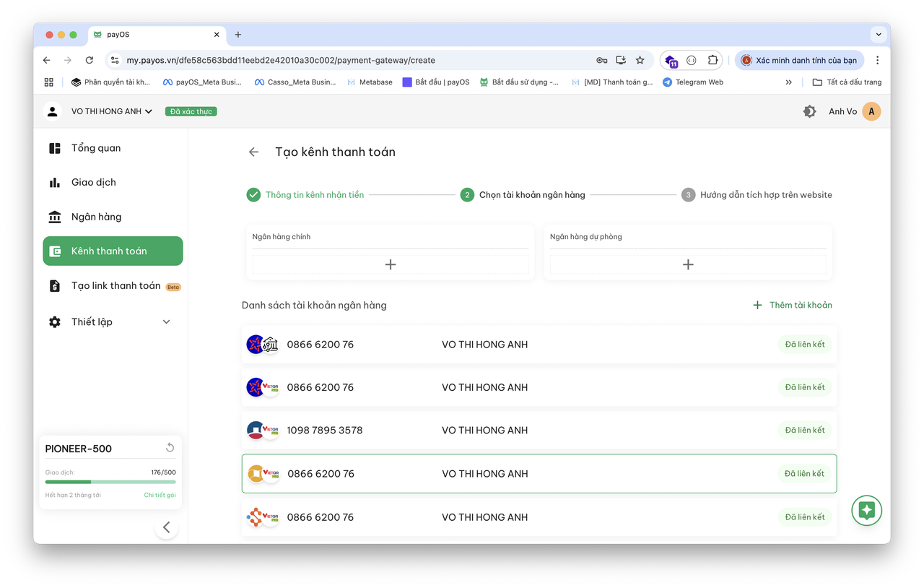The height and width of the screenshot is (588, 924).
Task: Open Chi tiết gói link
Action: pyautogui.click(x=160, y=496)
